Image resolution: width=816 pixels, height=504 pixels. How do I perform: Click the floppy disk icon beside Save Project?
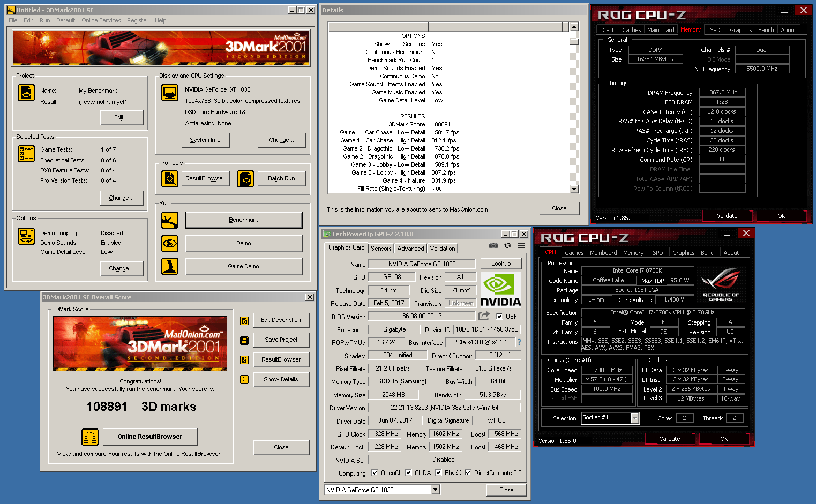tap(244, 341)
